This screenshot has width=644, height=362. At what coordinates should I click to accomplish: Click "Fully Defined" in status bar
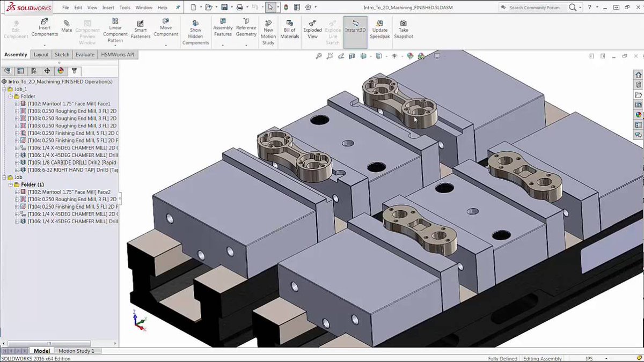[502, 359]
